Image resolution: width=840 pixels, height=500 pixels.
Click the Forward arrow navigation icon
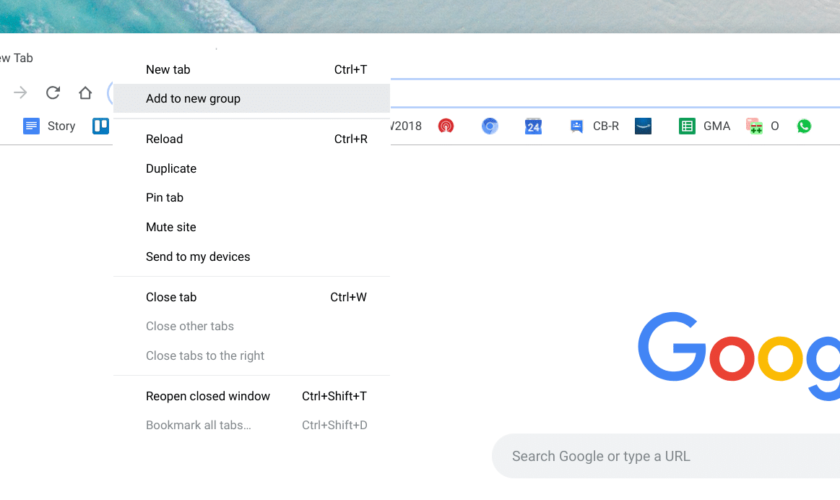(20, 93)
